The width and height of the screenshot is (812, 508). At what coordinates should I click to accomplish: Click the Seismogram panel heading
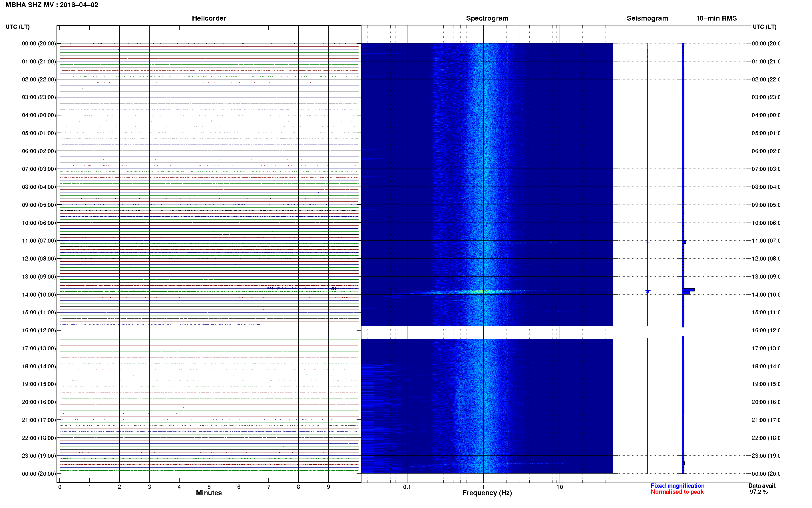647,19
